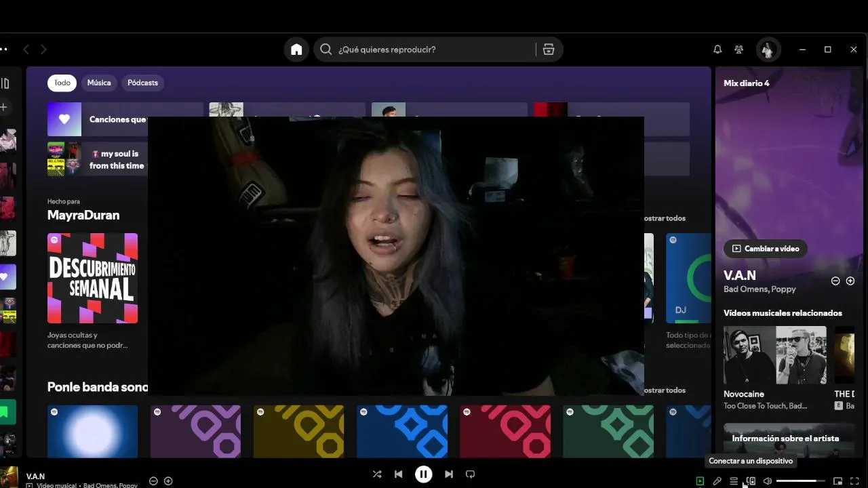Open the white glowing blue playlist card
868x488 pixels.
[x=92, y=432]
